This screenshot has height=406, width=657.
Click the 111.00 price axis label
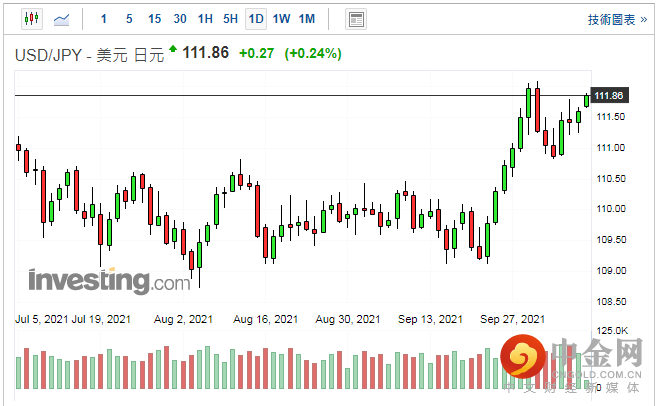(x=611, y=148)
